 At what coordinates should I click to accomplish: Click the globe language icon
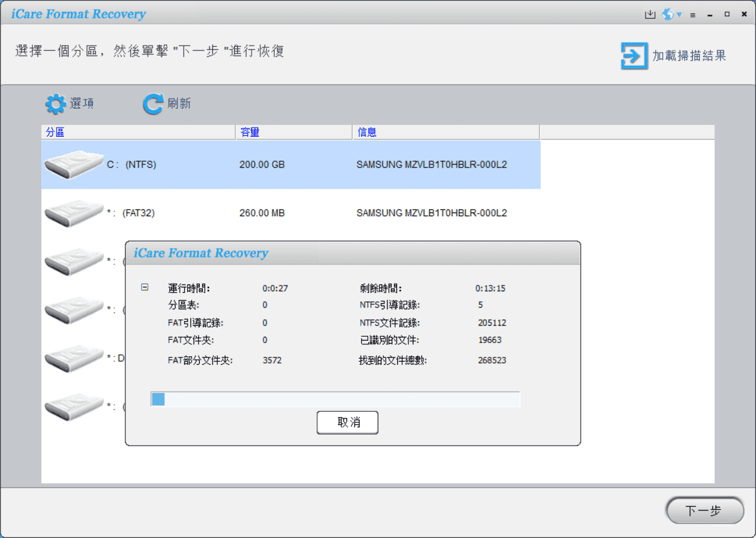coord(668,14)
